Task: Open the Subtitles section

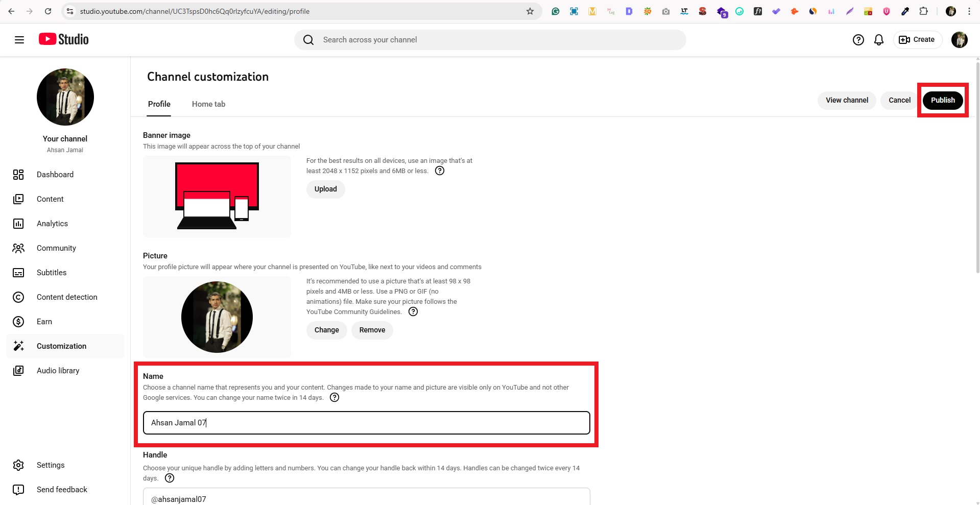Action: click(x=52, y=273)
